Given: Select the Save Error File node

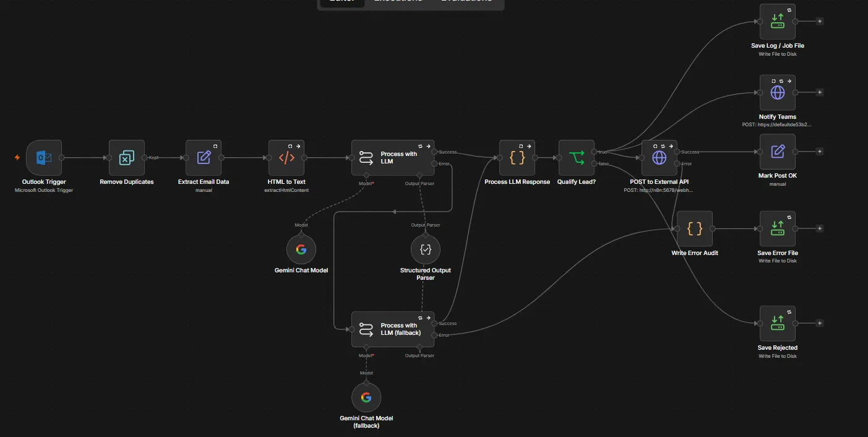Looking at the screenshot, I should click(x=778, y=229).
